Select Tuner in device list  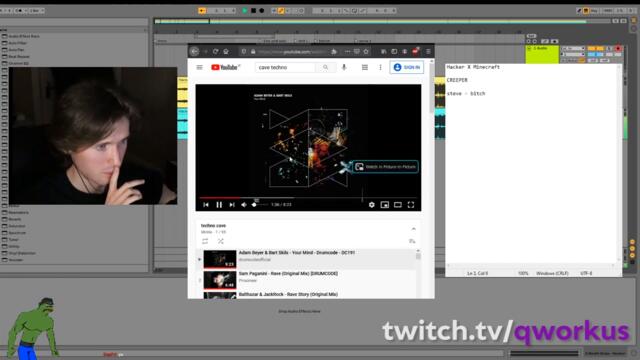[13, 240]
